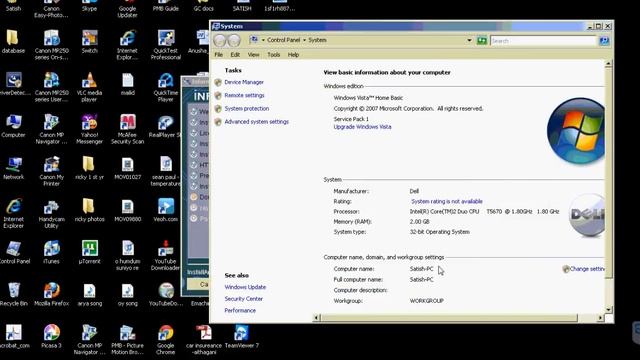Open Device Manager task link

(x=244, y=82)
